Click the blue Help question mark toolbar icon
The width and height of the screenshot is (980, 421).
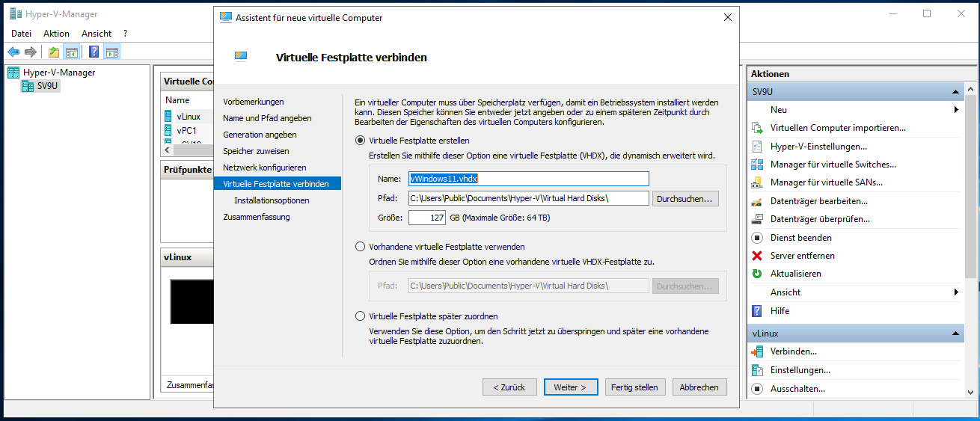tap(94, 52)
